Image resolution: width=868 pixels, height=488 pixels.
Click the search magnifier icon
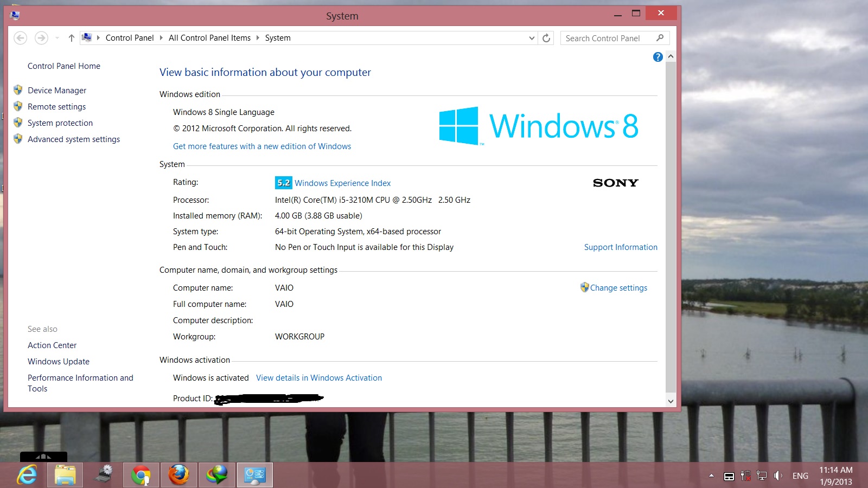coord(660,38)
